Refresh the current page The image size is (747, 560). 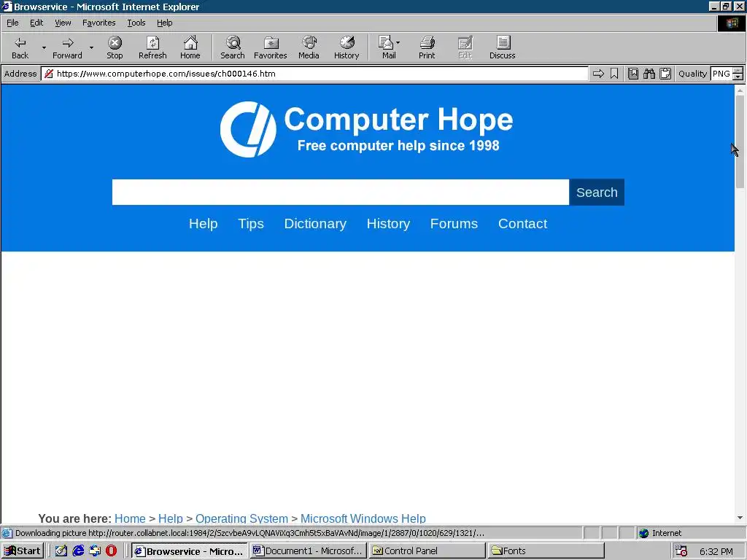coord(152,47)
